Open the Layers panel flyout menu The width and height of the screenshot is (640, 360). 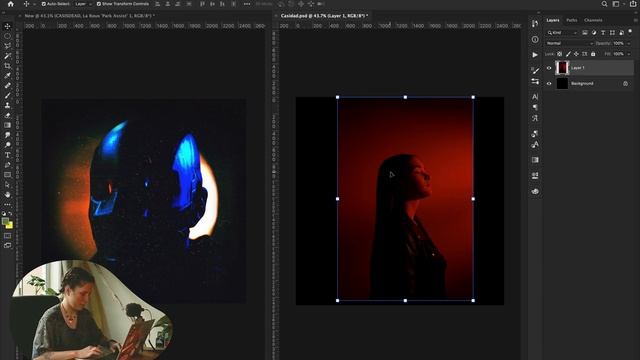(636, 20)
